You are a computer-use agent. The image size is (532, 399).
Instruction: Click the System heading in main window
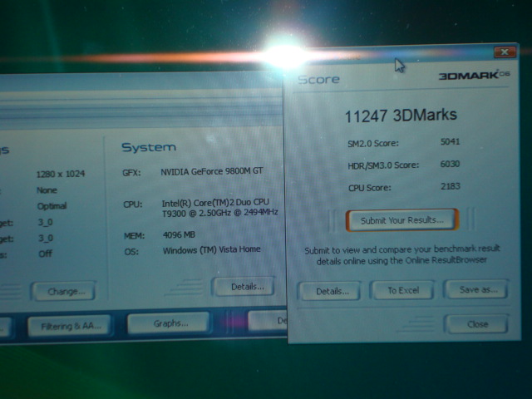click(149, 147)
